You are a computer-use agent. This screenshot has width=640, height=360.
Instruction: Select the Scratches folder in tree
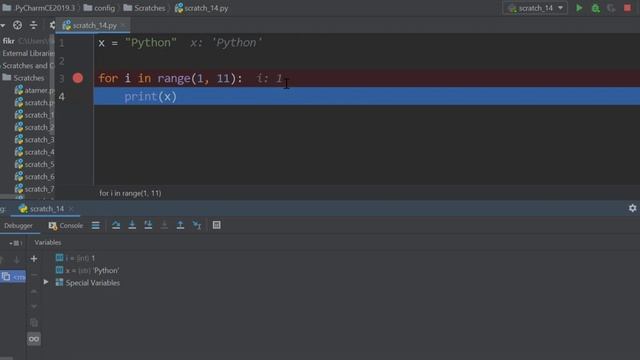pyautogui.click(x=24, y=78)
